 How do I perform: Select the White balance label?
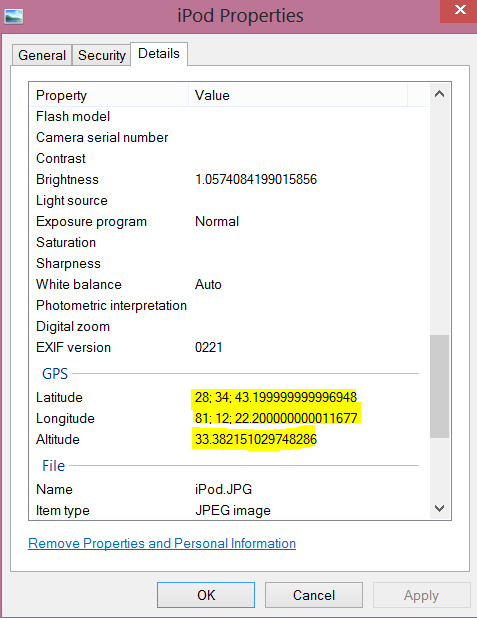pos(79,285)
